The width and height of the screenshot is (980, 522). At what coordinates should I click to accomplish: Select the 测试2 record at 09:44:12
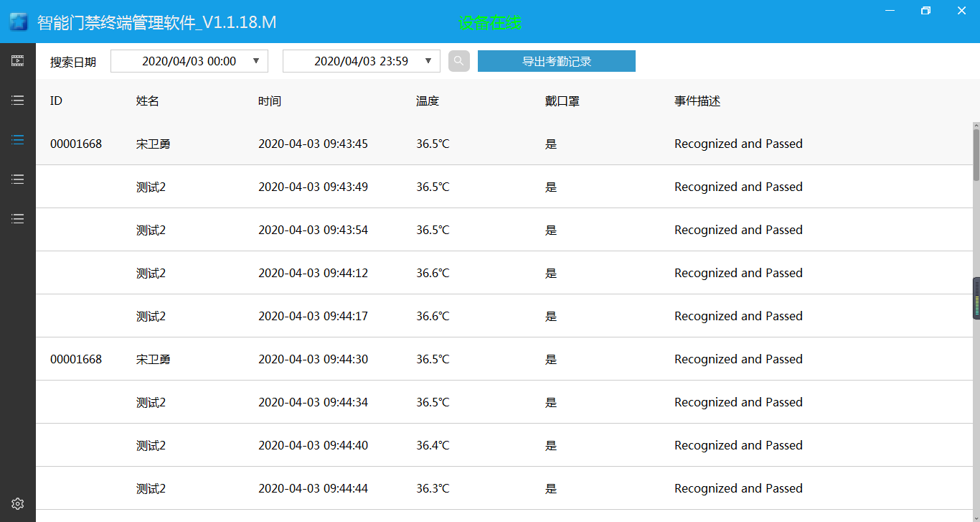(x=151, y=273)
